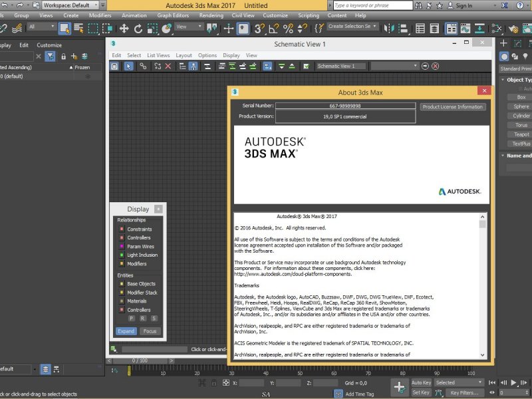Click the time slider showing 0 / 100
The image size is (532, 399).
coord(140,360)
